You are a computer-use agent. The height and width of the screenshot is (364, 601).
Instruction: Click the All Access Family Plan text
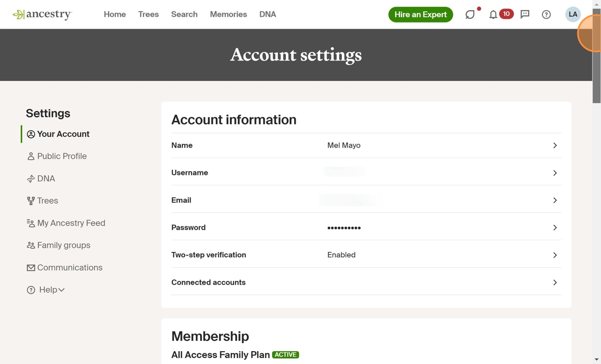coord(221,355)
